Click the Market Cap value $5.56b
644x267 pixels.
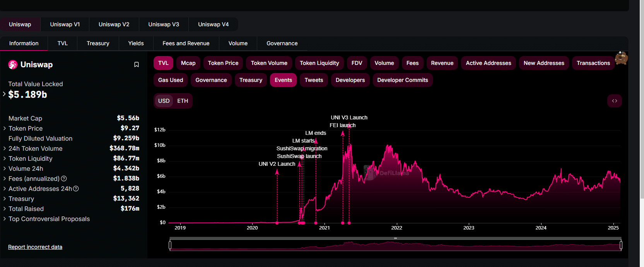pyautogui.click(x=128, y=118)
